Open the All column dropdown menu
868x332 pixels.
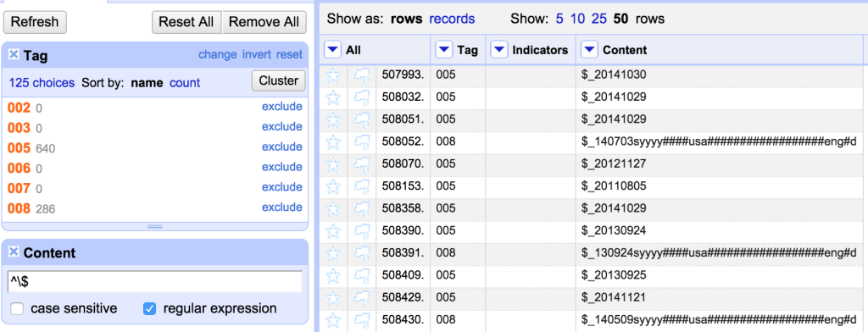332,50
